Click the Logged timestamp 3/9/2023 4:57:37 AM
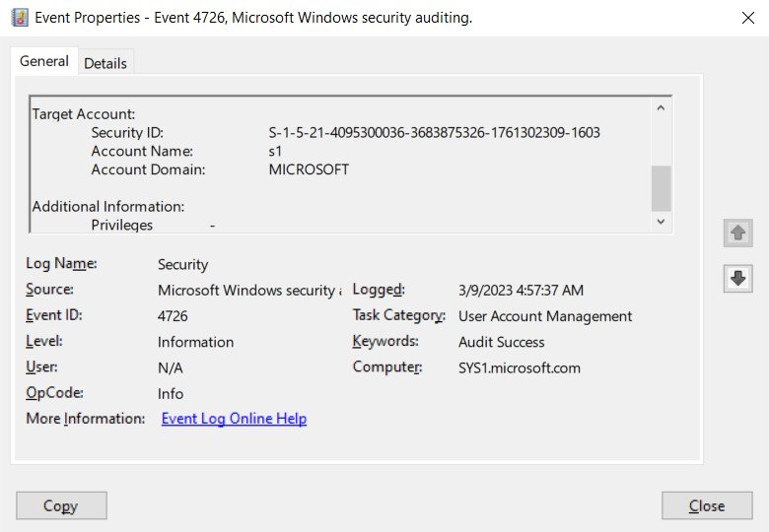This screenshot has width=769, height=532. tap(521, 290)
